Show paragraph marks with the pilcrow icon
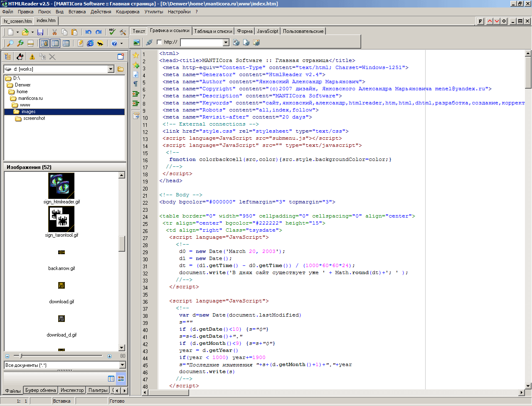This screenshot has width=532, height=406. (x=136, y=84)
